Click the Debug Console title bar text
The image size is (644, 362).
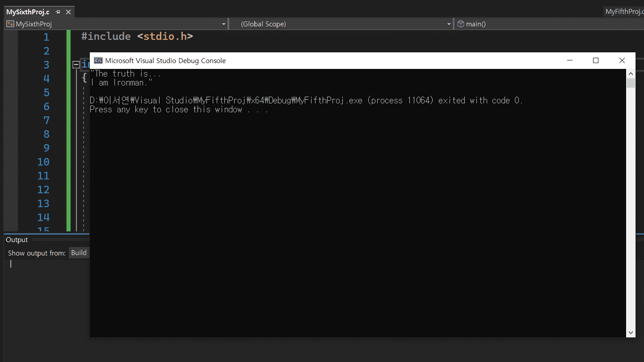pyautogui.click(x=165, y=61)
